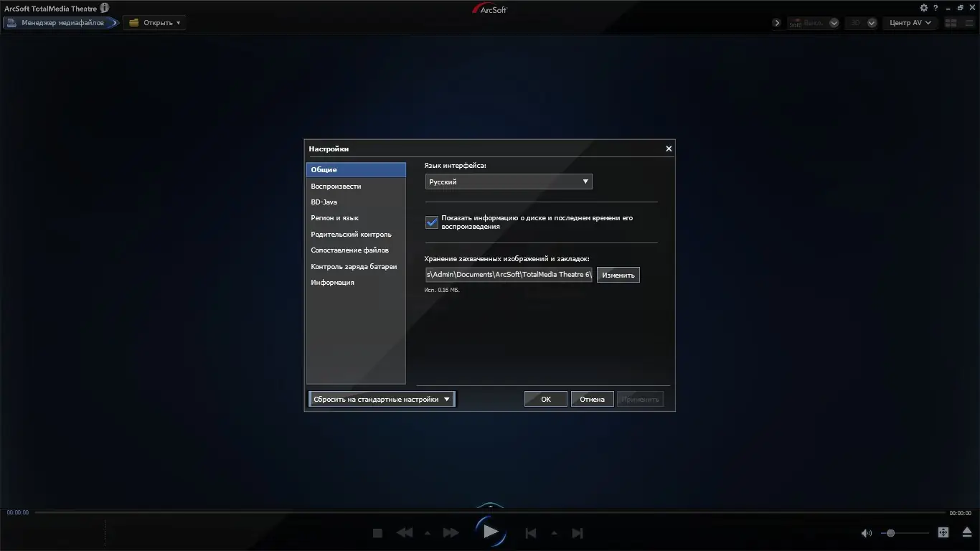Open the BD-Java settings category

click(x=356, y=202)
